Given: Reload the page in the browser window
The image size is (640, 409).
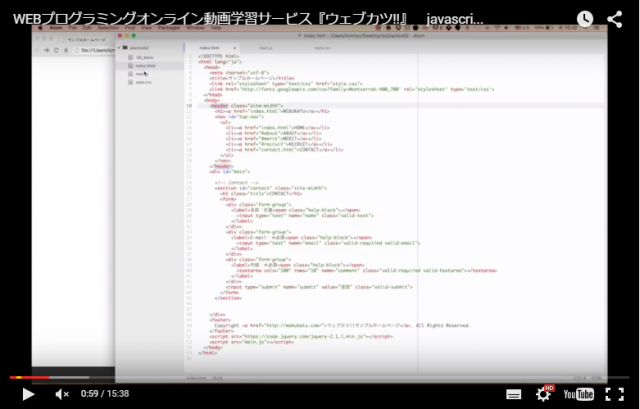Looking at the screenshot, I should (x=56, y=50).
